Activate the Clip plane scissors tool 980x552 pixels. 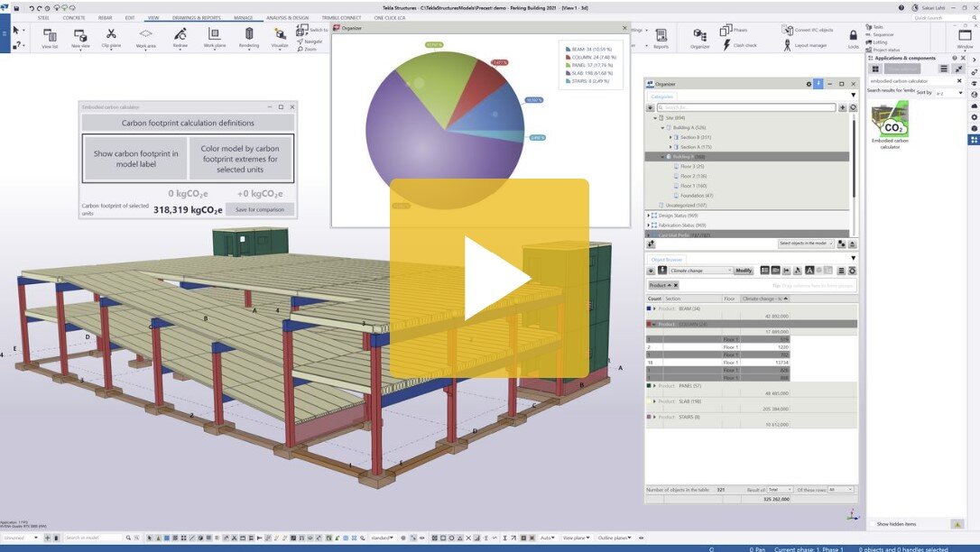(x=111, y=38)
